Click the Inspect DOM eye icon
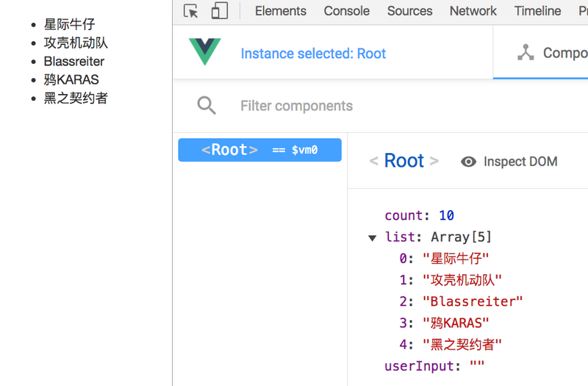This screenshot has height=386, width=588. (468, 162)
